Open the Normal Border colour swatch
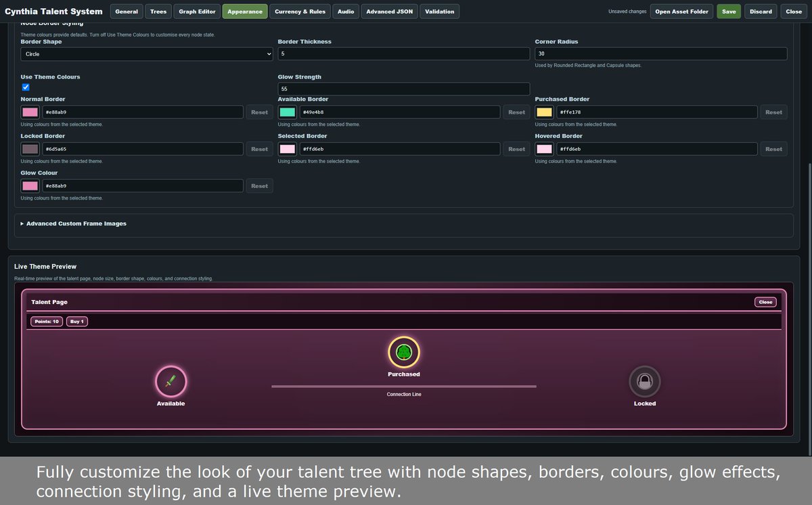Image resolution: width=812 pixels, height=505 pixels. coord(30,112)
